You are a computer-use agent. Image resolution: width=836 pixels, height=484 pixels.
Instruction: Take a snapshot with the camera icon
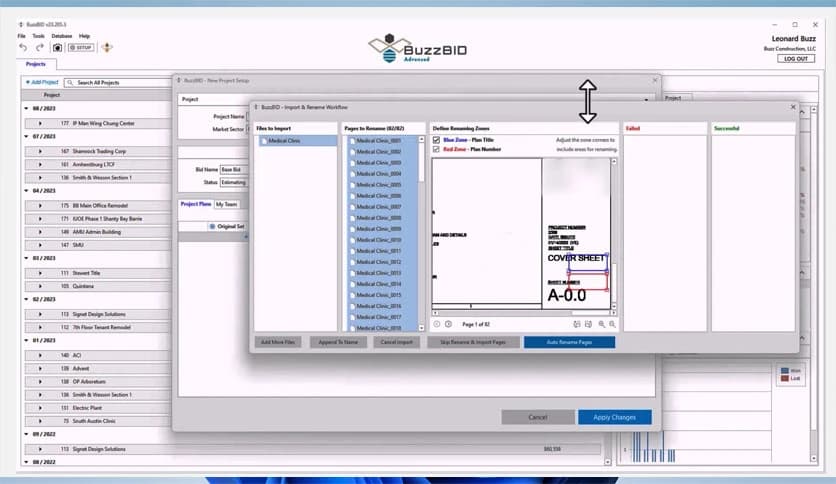click(x=57, y=47)
